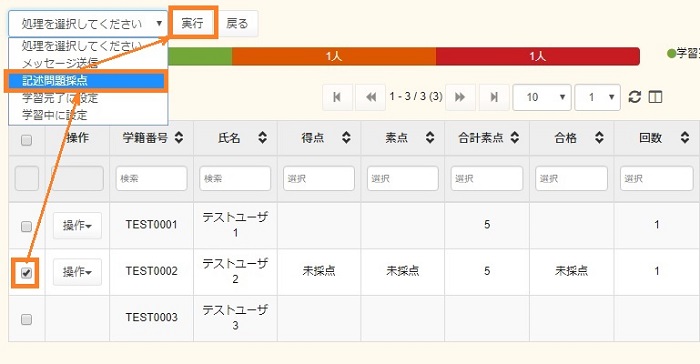Uncheck the checkbox for TEST0002
Screen dimensions: 700x364
27,273
